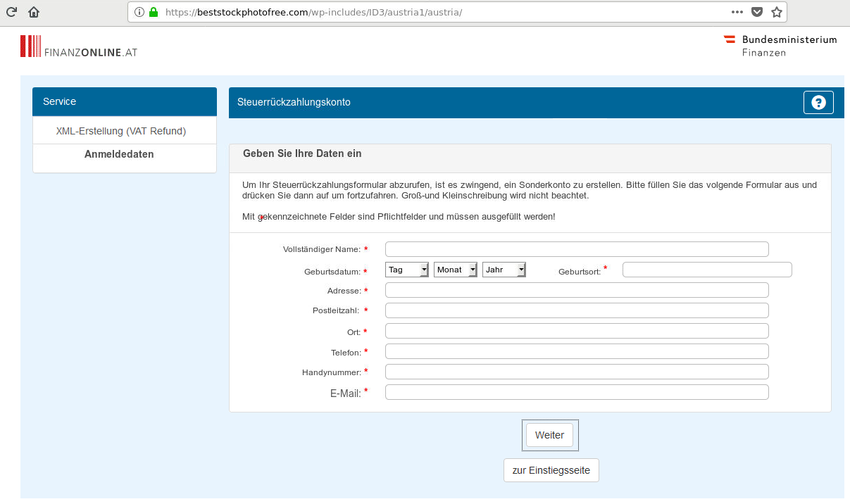Click the browser home icon
The width and height of the screenshot is (850, 504).
[34, 12]
